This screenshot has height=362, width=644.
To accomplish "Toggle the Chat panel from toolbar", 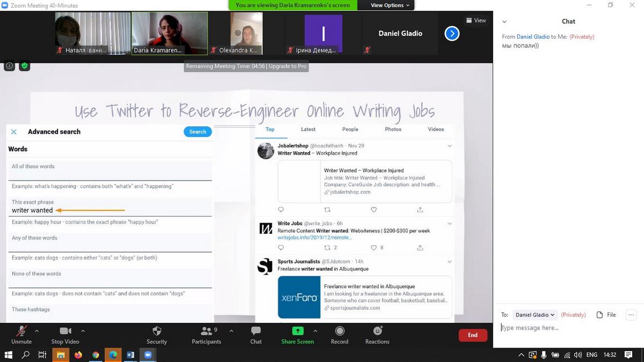I will (256, 335).
